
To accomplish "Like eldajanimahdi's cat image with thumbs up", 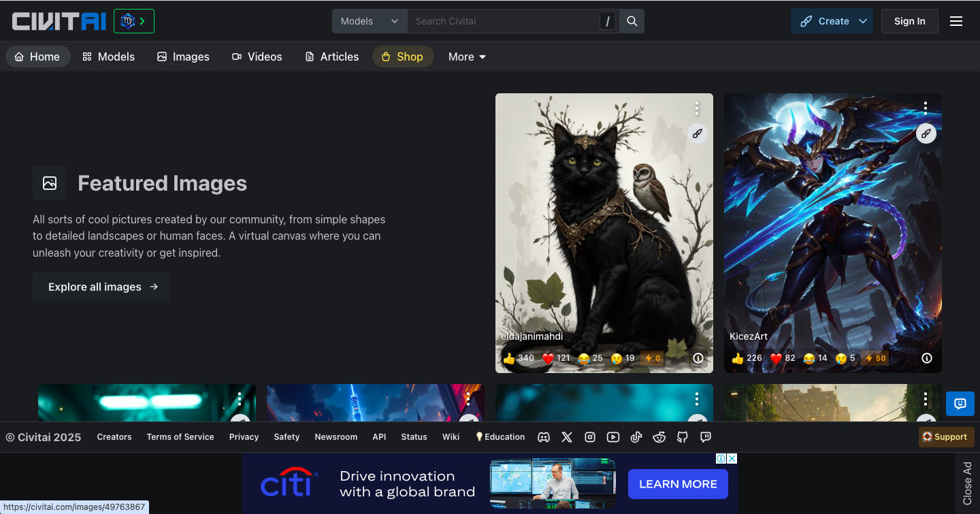I will (x=510, y=357).
